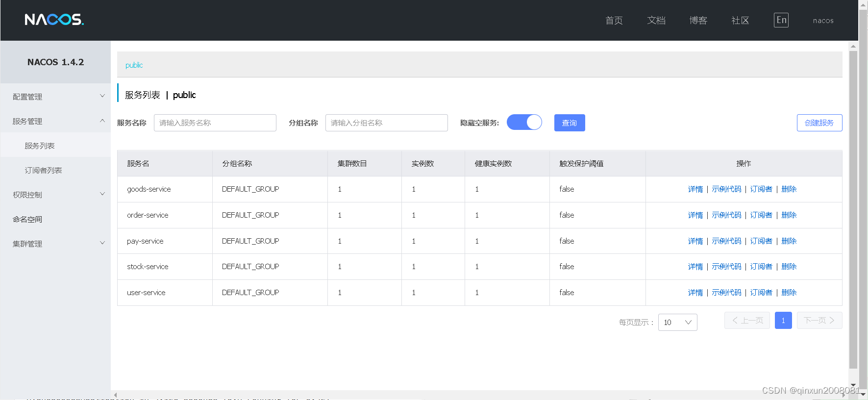Viewport: 868px width, 400px height.
Task: View 订阅者 for order-service
Action: [x=761, y=215]
